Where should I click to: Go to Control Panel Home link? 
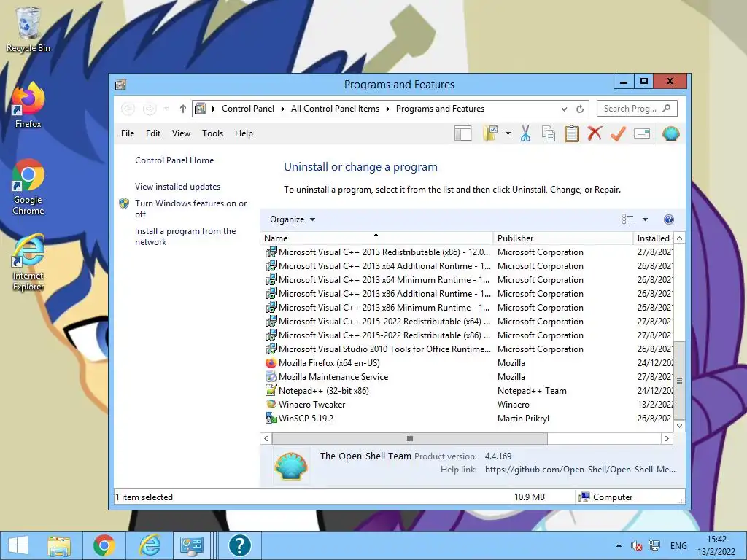[x=174, y=160]
